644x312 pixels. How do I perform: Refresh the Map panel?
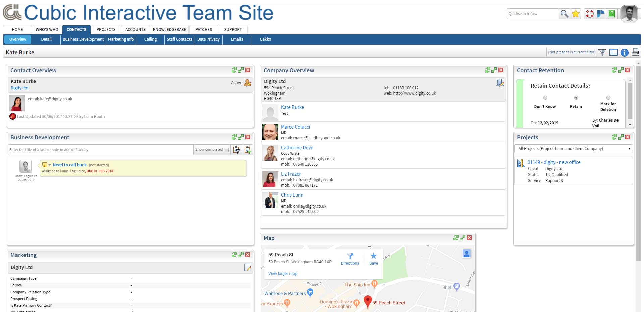[456, 238]
